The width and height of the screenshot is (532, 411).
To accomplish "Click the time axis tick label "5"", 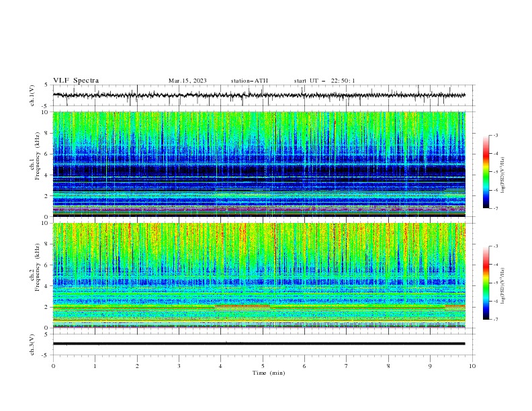I will click(263, 366).
